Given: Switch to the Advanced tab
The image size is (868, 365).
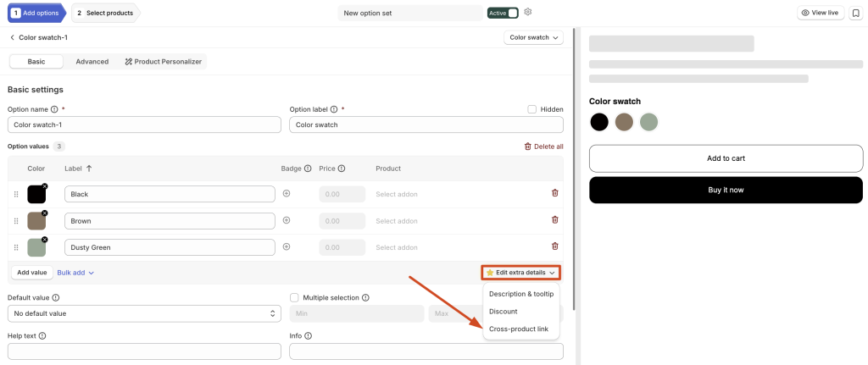Looking at the screenshot, I should 92,62.
